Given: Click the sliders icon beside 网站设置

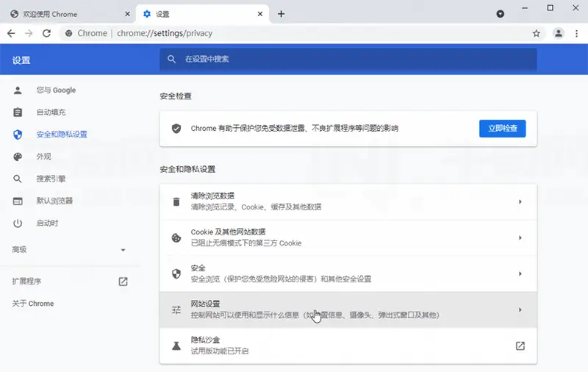Looking at the screenshot, I should point(176,310).
